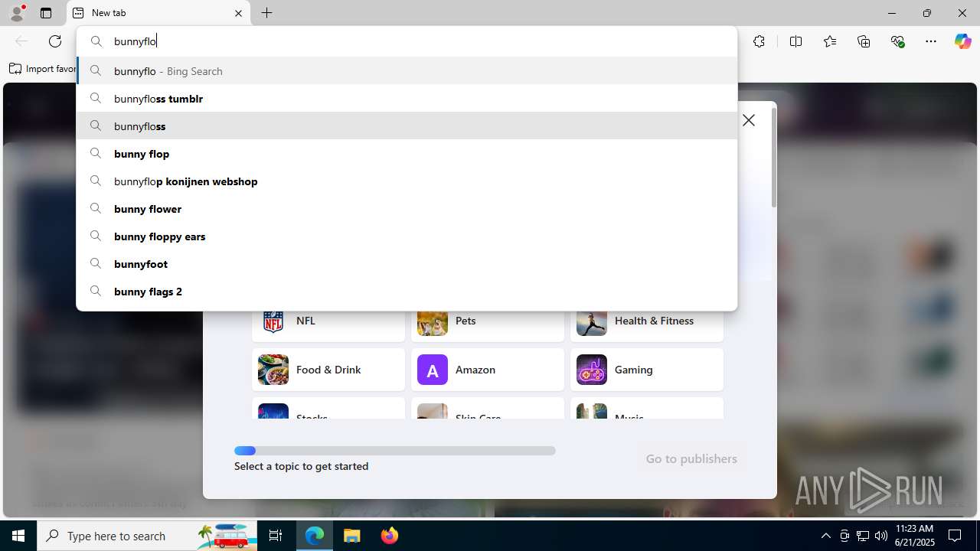Launch Firefox from the taskbar
980x551 pixels.
pos(390,536)
